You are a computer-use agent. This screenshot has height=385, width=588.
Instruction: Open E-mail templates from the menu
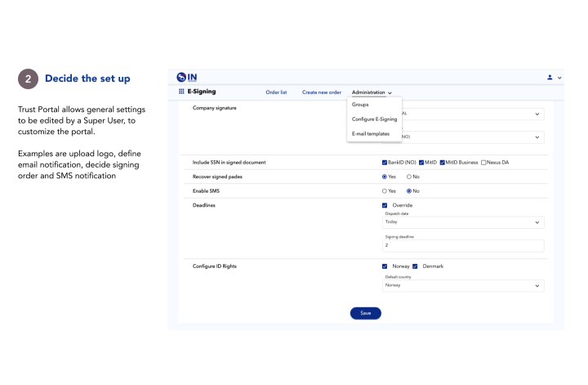click(x=371, y=133)
